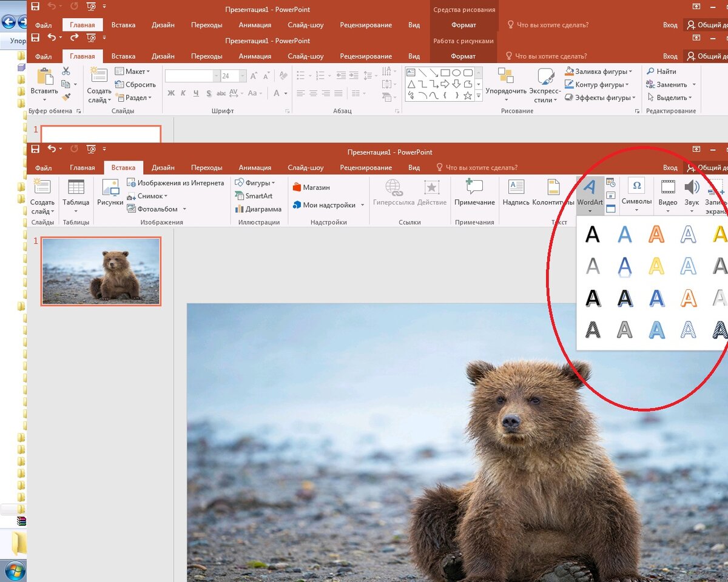Insert date and time icon beside WordArt

(610, 182)
